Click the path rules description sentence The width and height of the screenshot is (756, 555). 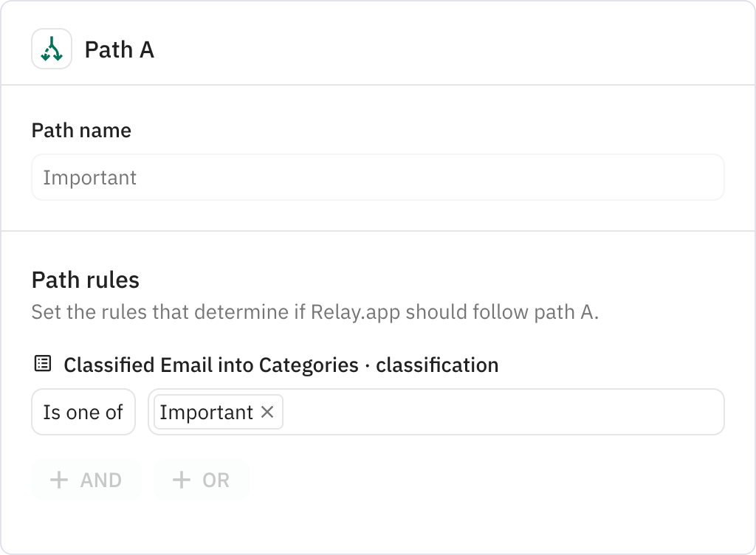[315, 312]
